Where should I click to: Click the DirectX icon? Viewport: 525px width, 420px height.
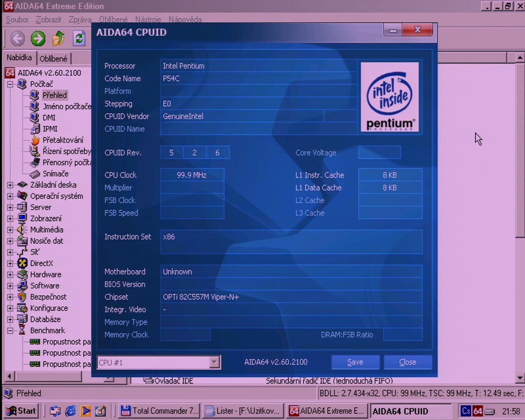pyautogui.click(x=22, y=263)
